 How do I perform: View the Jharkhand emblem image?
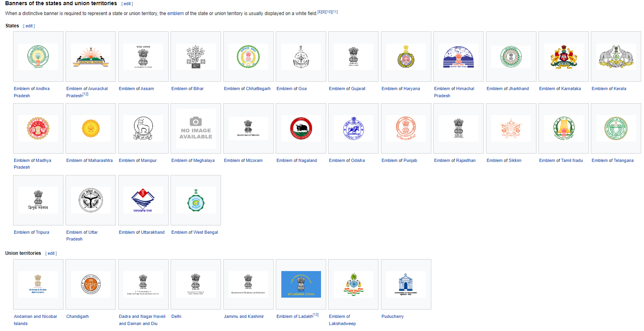[511, 57]
